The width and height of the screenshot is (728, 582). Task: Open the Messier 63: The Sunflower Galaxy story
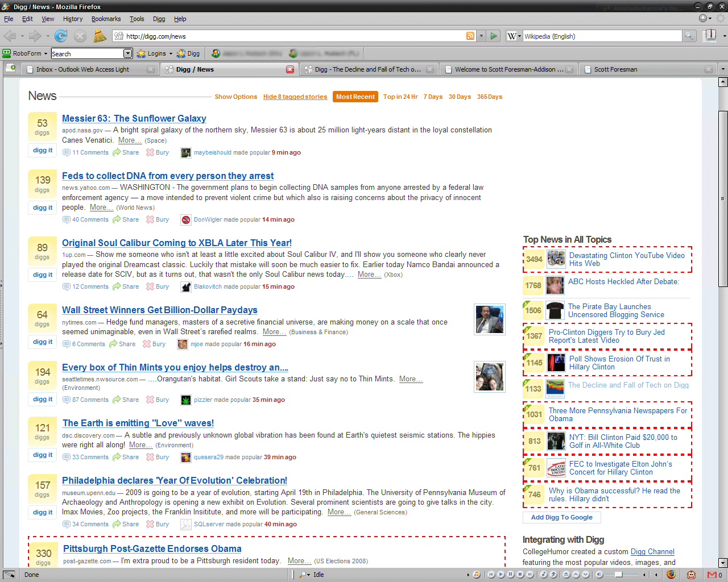(x=134, y=118)
